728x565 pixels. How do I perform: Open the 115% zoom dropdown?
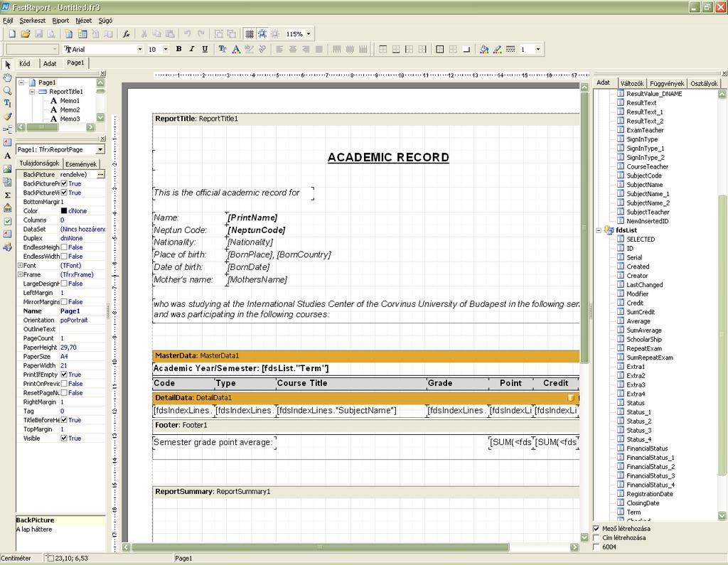pyautogui.click(x=309, y=34)
